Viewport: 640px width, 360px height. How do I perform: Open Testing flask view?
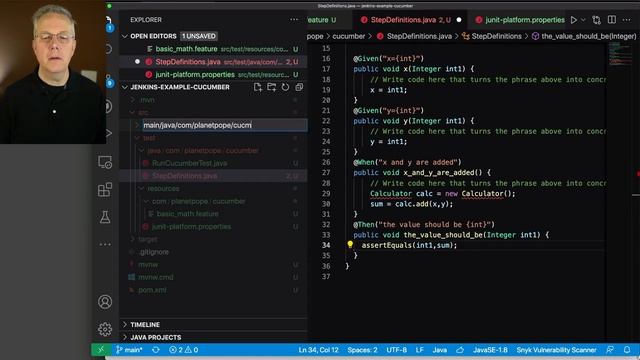point(105,217)
